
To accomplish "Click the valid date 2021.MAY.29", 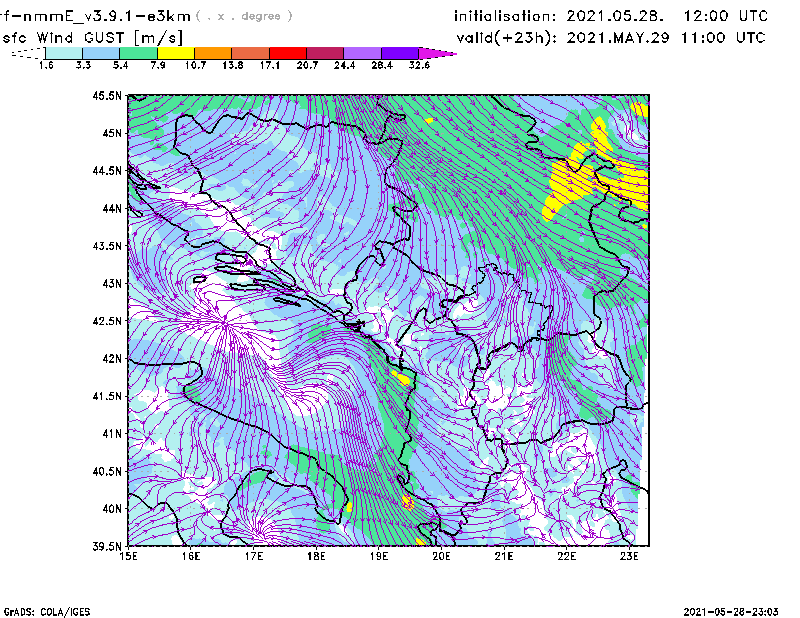I will [x=618, y=38].
